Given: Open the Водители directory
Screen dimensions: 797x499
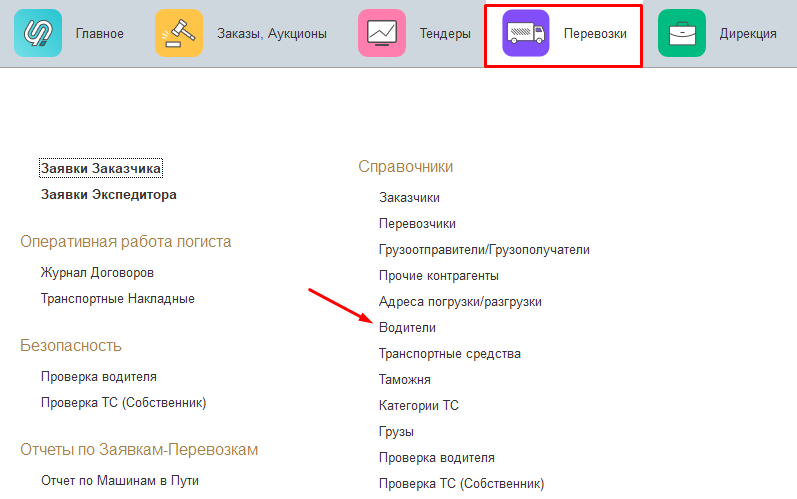Looking at the screenshot, I should point(407,328).
